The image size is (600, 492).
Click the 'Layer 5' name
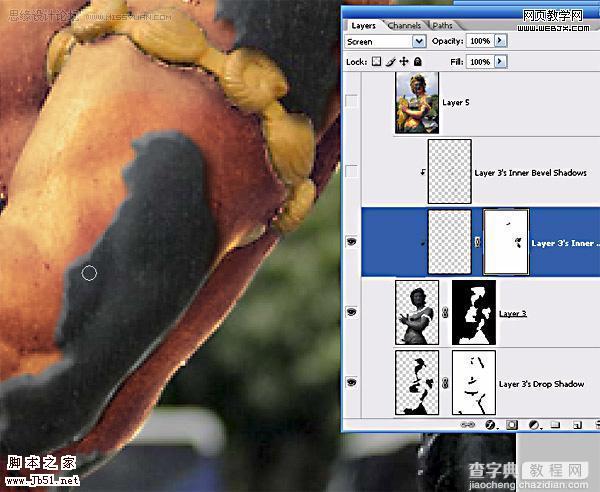pos(456,103)
